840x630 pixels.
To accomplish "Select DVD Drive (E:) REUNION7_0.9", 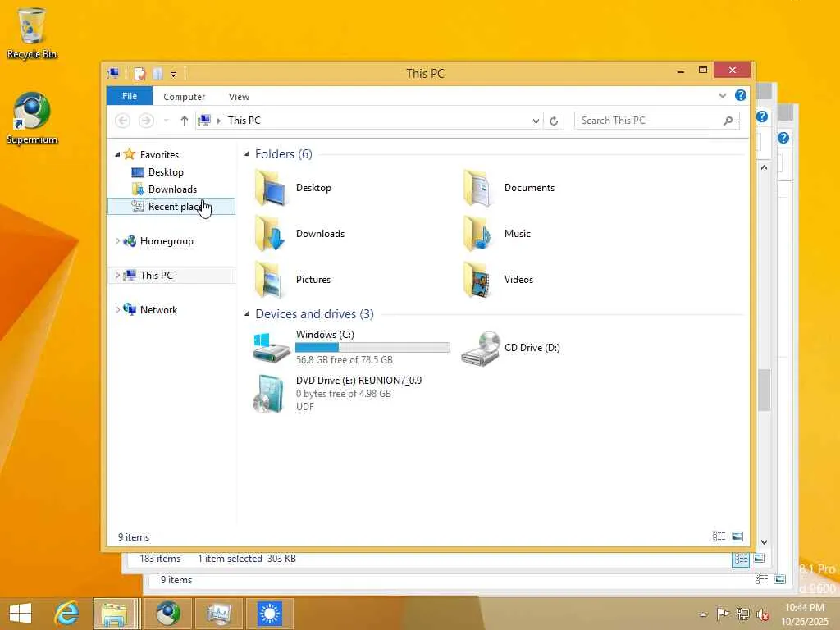I will (337, 394).
